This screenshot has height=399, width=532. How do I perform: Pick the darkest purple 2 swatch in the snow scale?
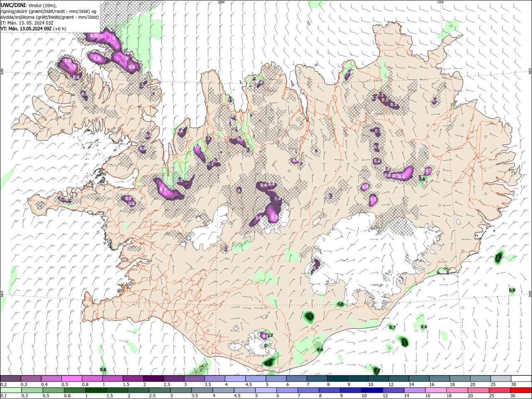[x=153, y=379]
